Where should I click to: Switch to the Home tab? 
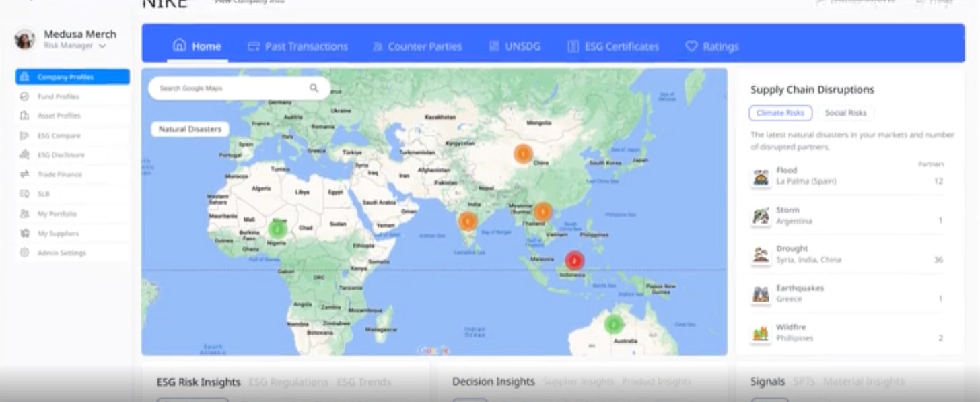197,46
